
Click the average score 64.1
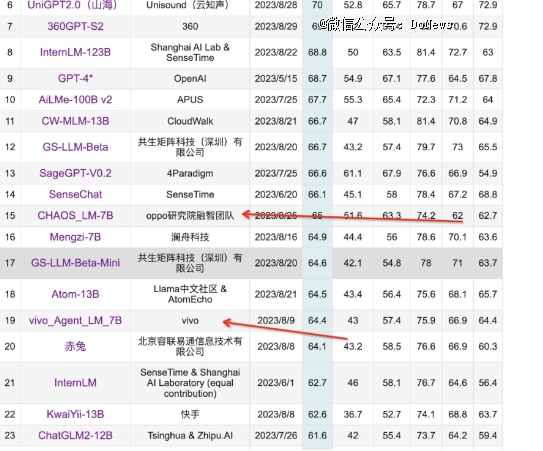(x=317, y=346)
